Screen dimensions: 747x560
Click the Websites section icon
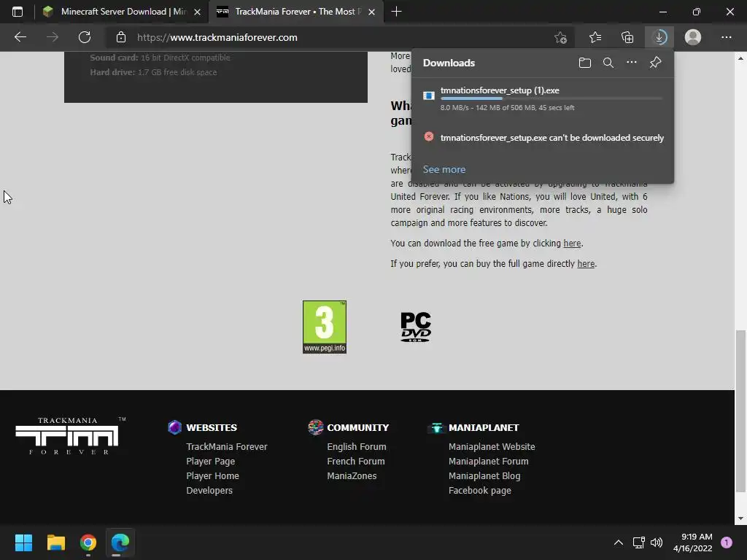175,427
